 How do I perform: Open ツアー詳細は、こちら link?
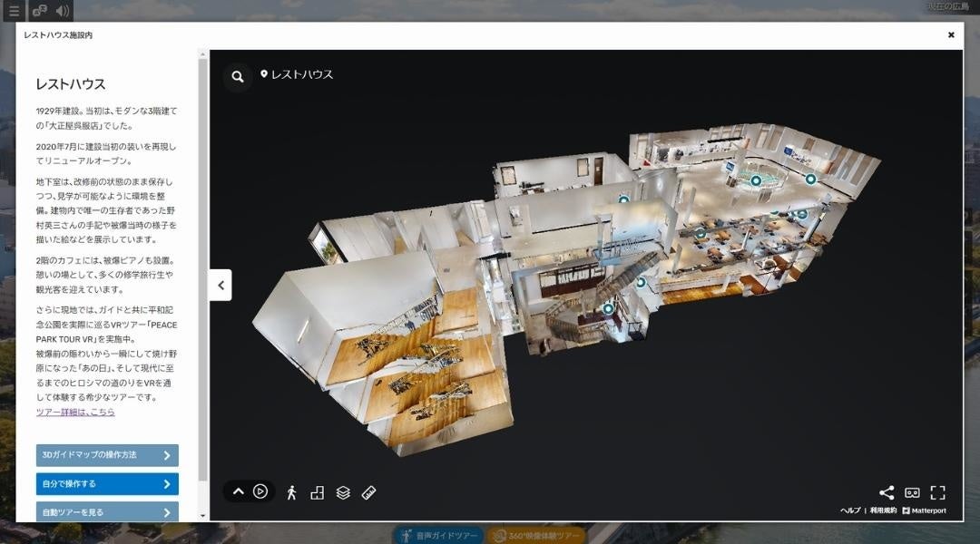click(x=75, y=412)
